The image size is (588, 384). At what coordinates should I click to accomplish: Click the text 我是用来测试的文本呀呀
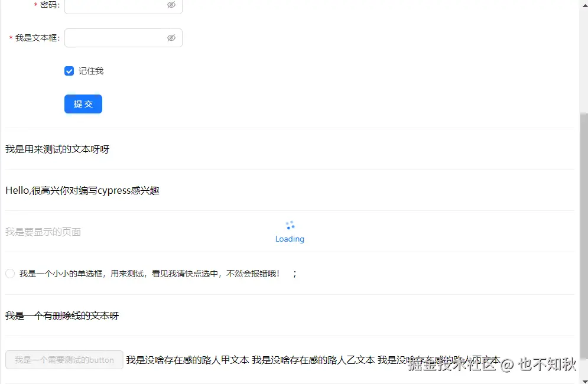coord(57,149)
